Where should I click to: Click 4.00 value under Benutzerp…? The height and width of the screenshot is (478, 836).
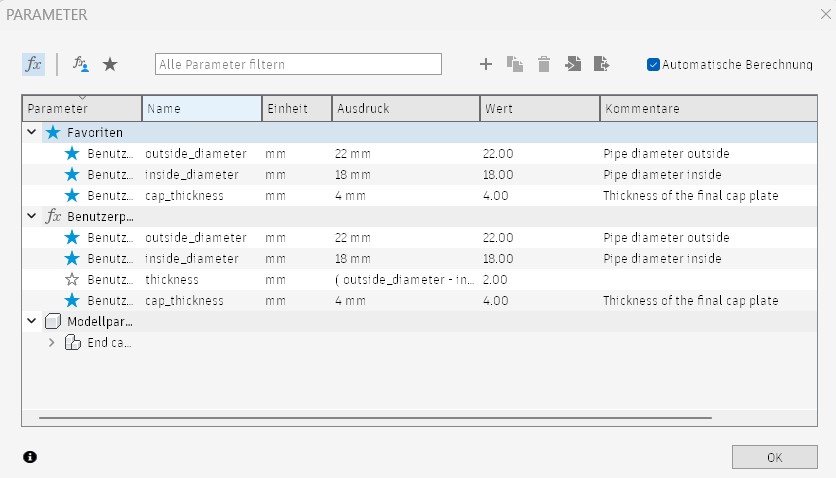(x=496, y=301)
